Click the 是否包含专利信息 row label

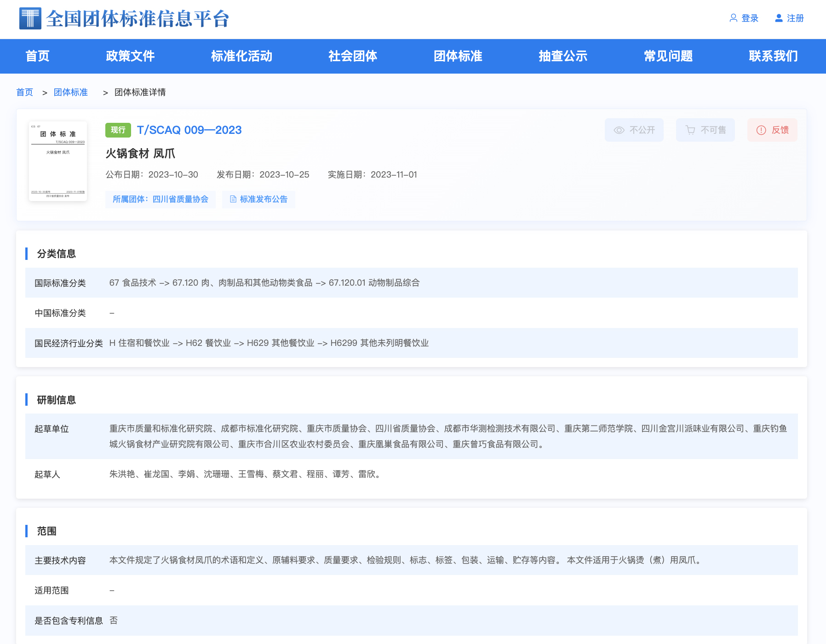click(69, 621)
